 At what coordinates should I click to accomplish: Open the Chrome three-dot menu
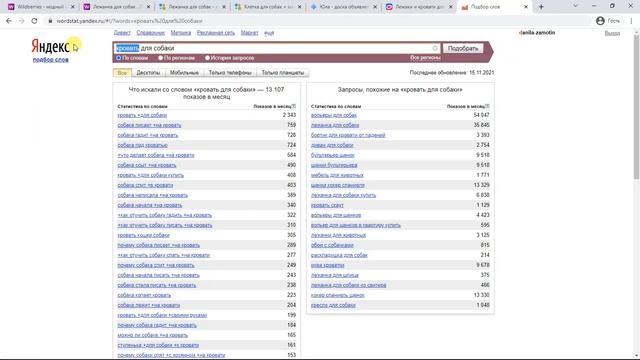click(631, 21)
